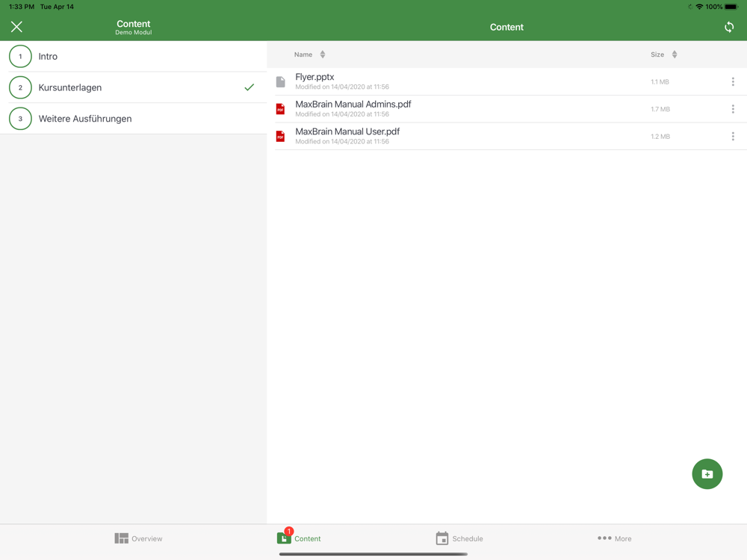Screen dimensions: 747x560
Task: Tap the Content tab with badge
Action: 299,538
